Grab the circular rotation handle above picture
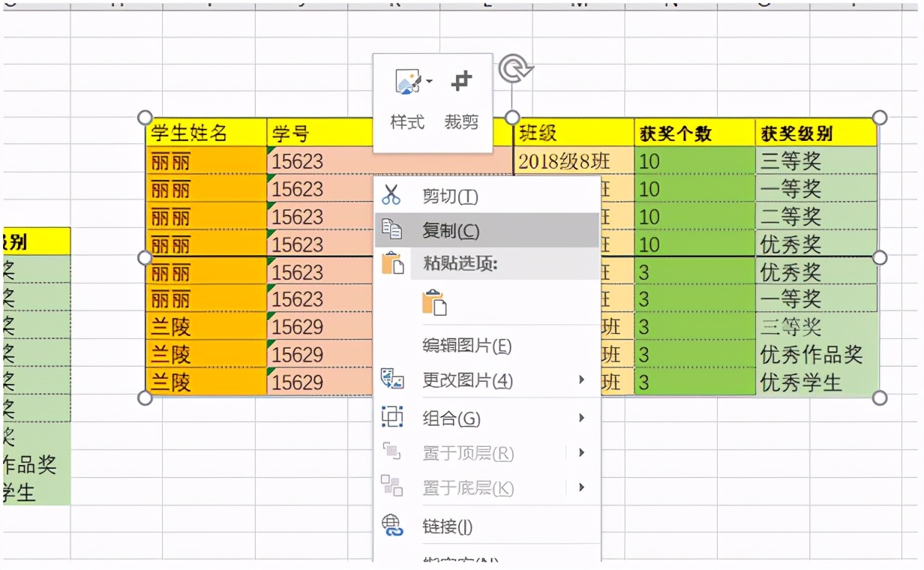Viewport: 924px width, 570px height. pyautogui.click(x=515, y=69)
